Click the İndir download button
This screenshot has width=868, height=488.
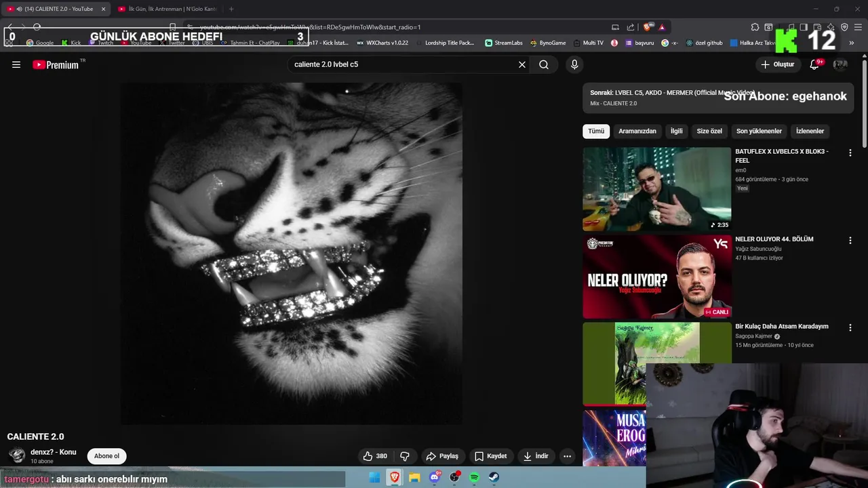click(536, 456)
